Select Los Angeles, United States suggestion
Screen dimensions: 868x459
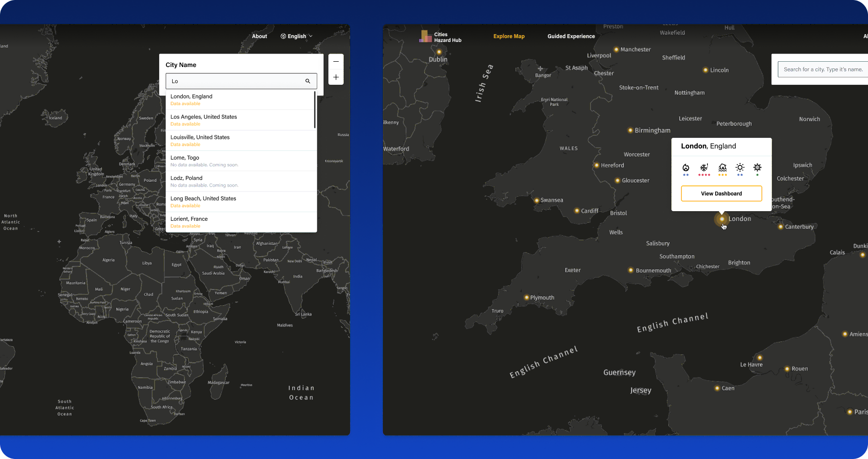tap(240, 120)
